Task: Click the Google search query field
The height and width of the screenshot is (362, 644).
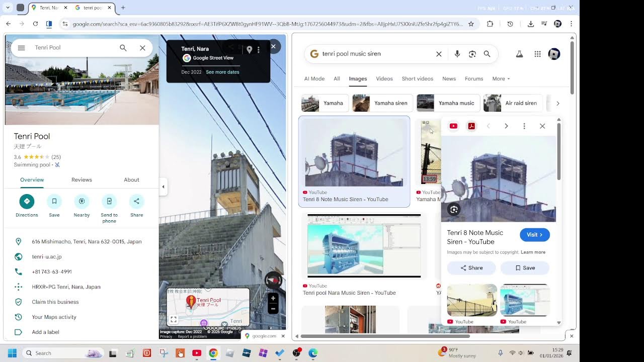Action: click(376, 54)
